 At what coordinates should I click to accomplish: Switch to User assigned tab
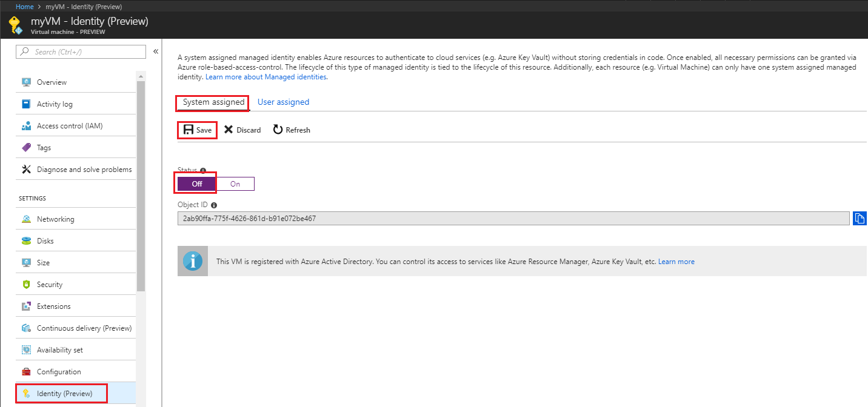(283, 102)
